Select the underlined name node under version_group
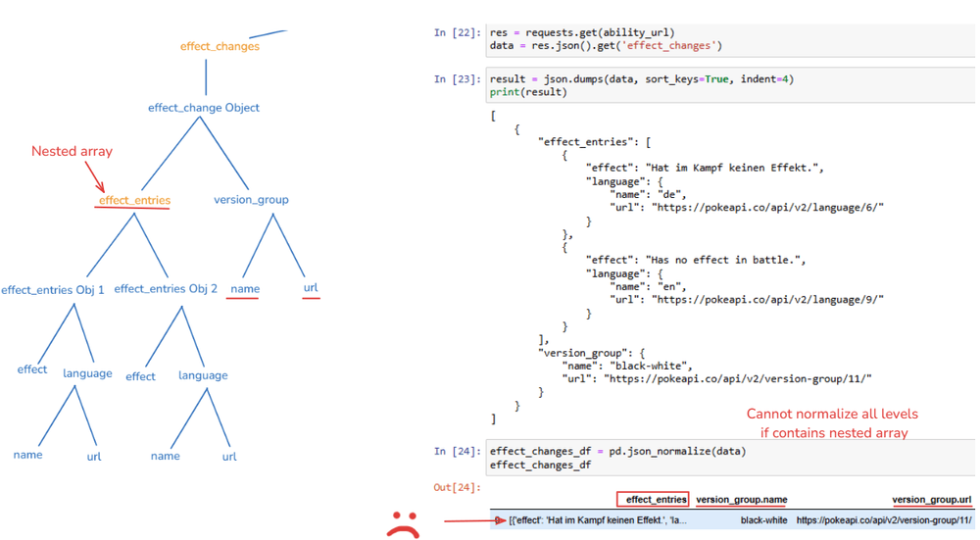This screenshot has width=980, height=540. click(245, 289)
